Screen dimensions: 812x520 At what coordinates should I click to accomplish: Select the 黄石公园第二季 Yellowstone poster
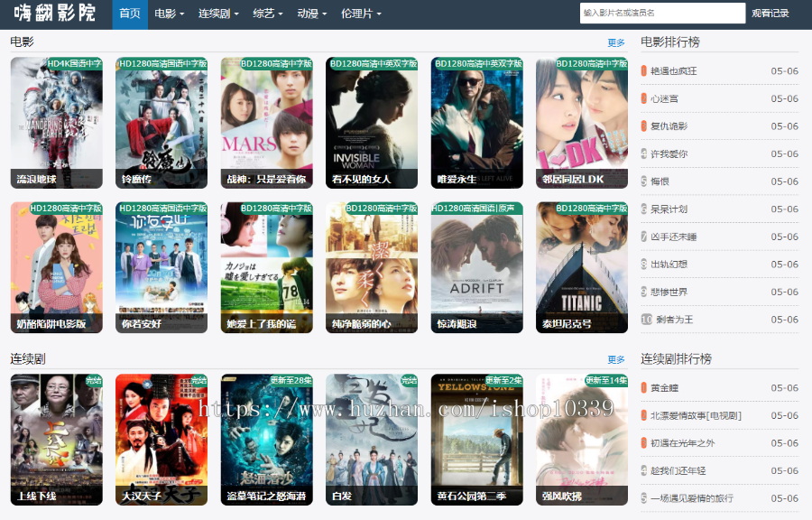tap(477, 440)
